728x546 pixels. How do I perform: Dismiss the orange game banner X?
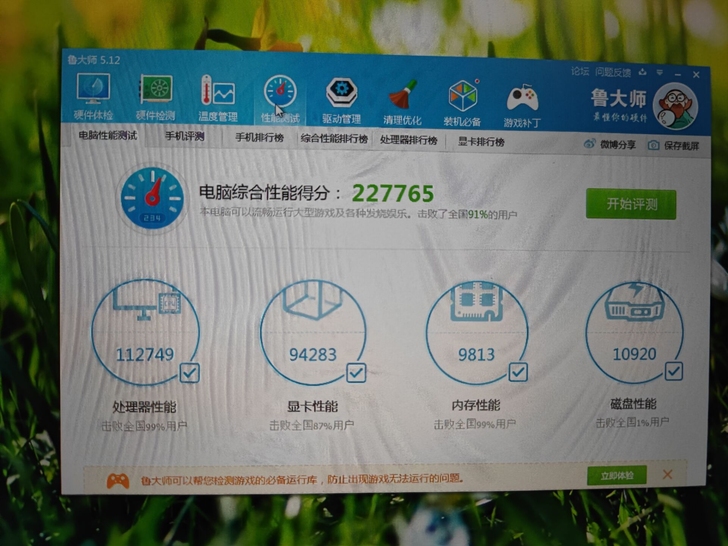[x=668, y=474]
